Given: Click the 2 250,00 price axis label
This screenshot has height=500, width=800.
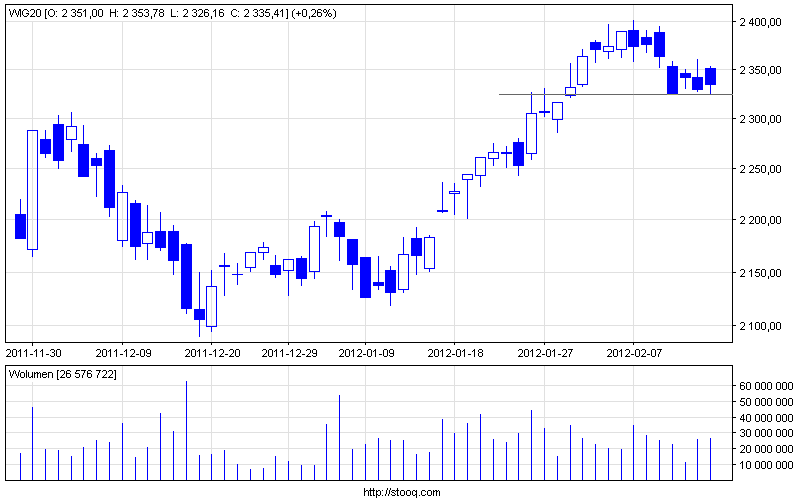Looking at the screenshot, I should tap(760, 169).
